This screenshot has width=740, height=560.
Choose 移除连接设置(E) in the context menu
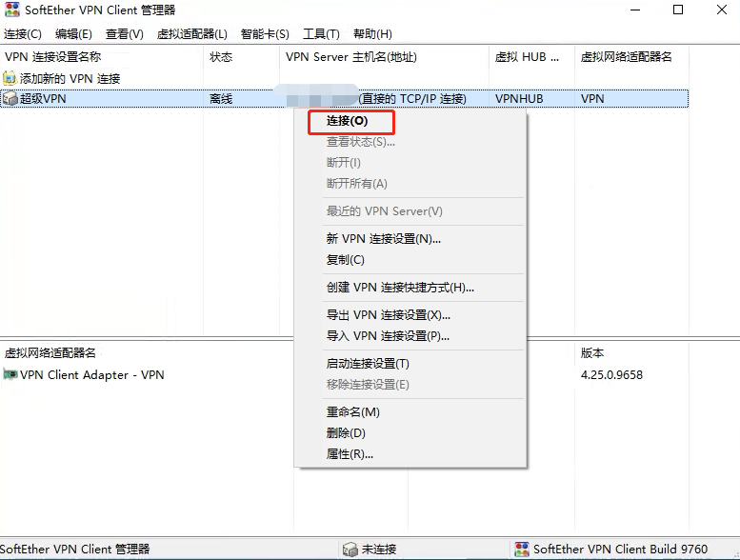pyautogui.click(x=410, y=385)
